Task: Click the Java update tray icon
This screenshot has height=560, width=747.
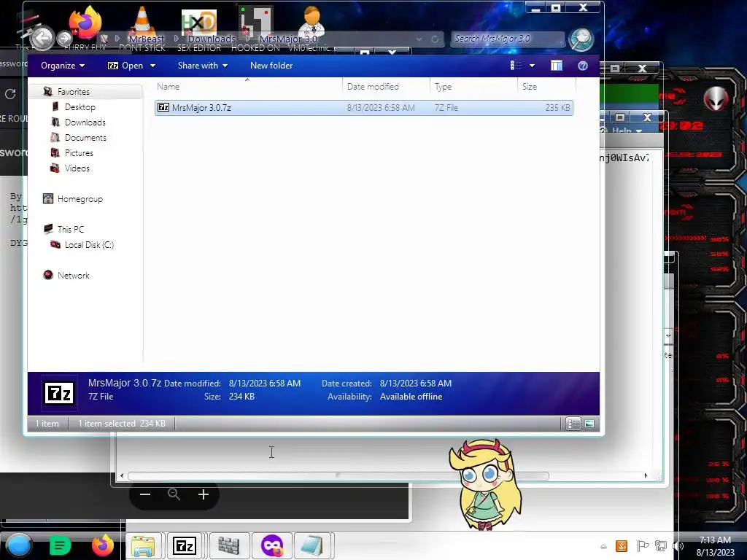Action: coord(622,546)
